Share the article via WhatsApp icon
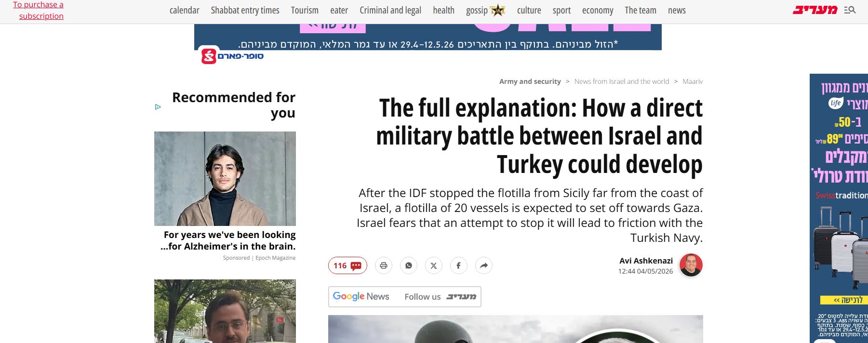 409,265
